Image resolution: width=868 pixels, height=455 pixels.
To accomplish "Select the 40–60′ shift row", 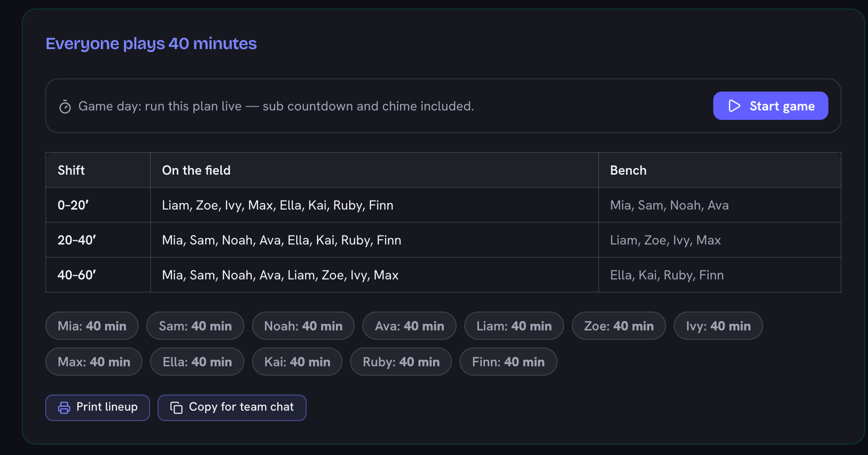I will point(443,275).
